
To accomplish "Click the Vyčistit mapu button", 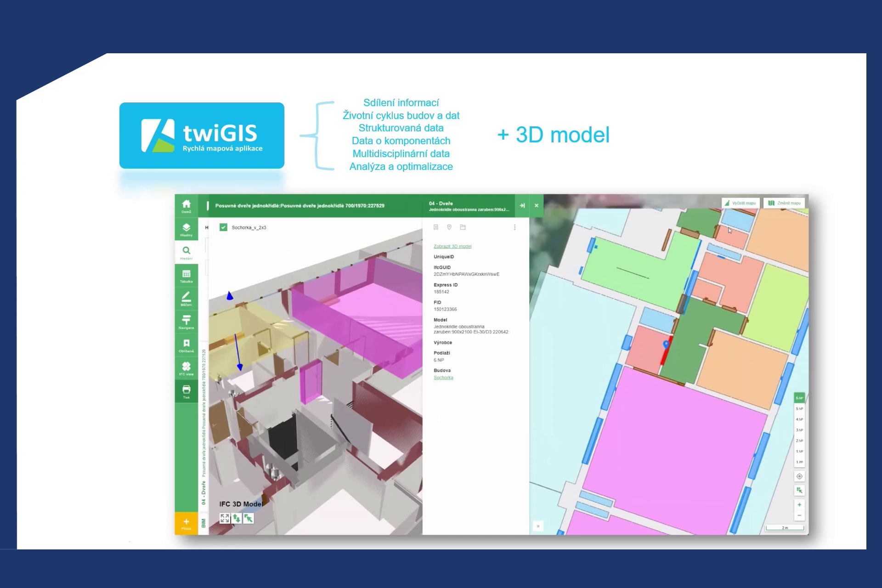I will tap(740, 203).
